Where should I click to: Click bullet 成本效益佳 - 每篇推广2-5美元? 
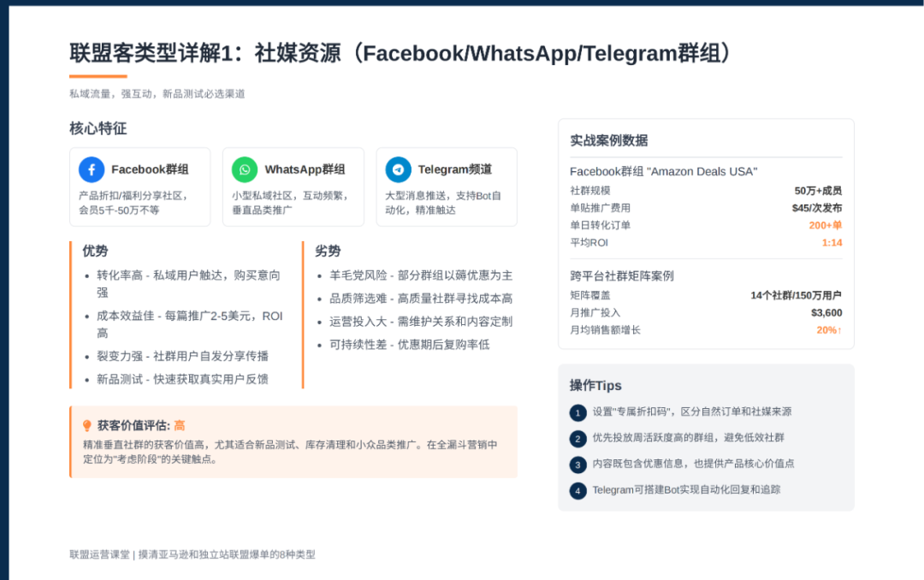190,324
